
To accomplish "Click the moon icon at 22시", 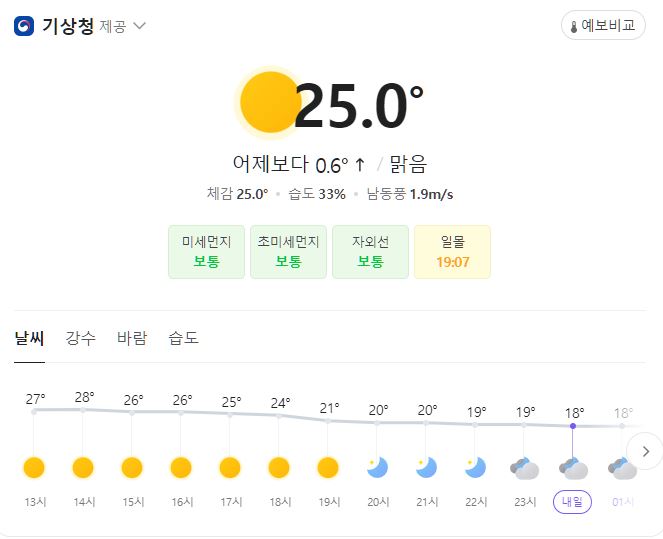I will [x=475, y=467].
